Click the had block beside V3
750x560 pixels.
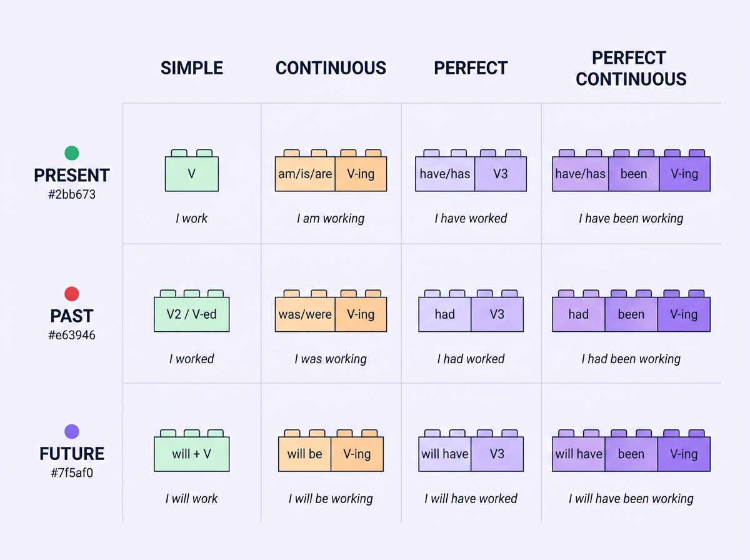tap(444, 314)
